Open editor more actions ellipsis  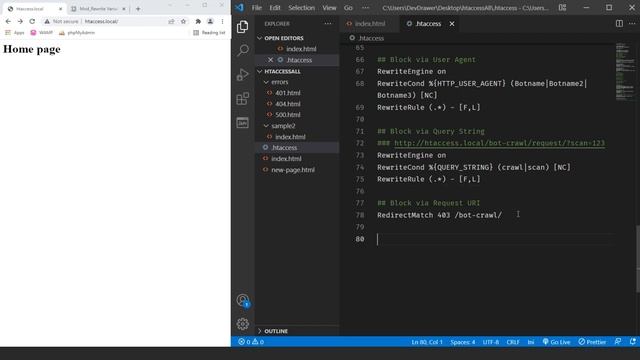[x=632, y=24]
